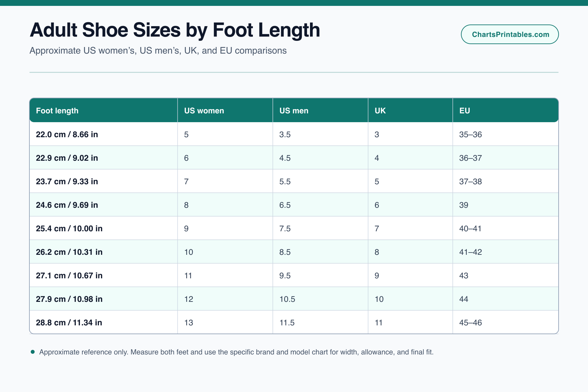Click EU size 44
The image size is (588, 392).
pyautogui.click(x=506, y=299)
